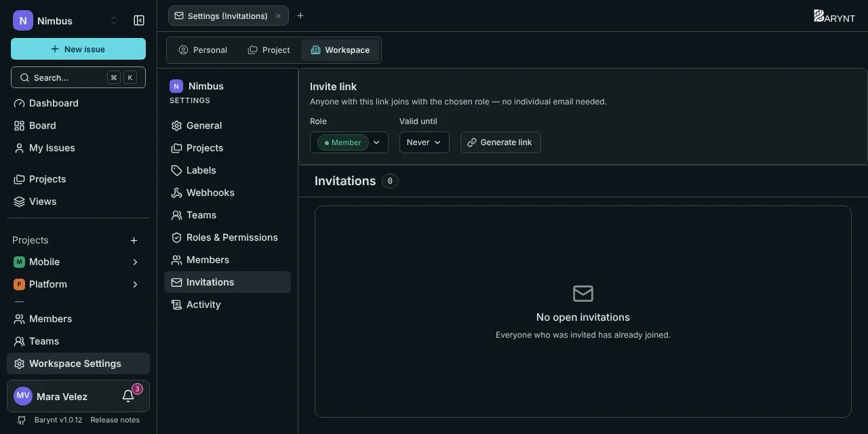The image size is (868, 434).
Task: Open Teams in the left sidebar
Action: coord(78,341)
